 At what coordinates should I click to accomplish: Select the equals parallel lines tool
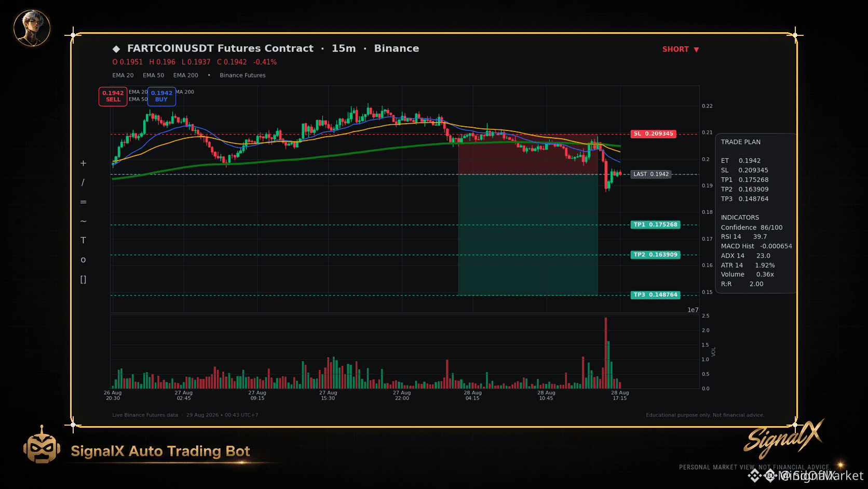pyautogui.click(x=83, y=202)
